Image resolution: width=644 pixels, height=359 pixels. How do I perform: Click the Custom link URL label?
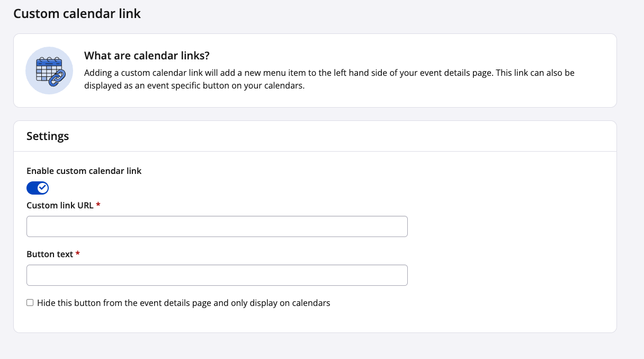click(x=60, y=205)
